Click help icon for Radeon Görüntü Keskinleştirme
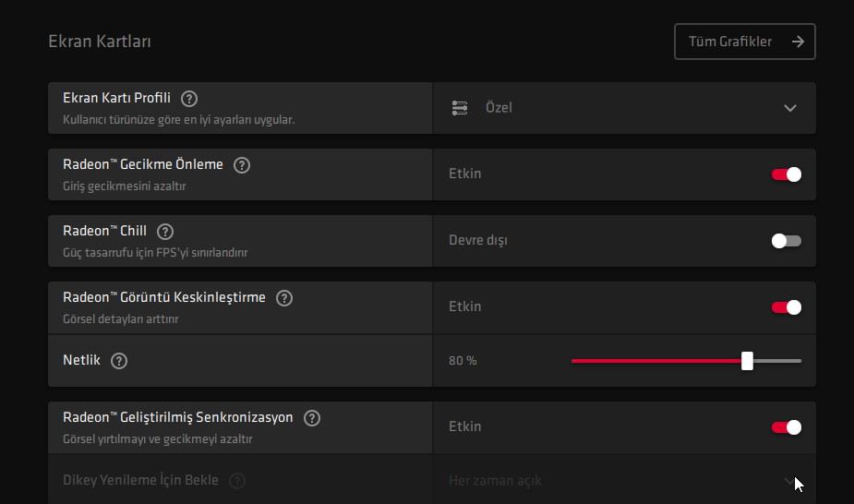The height and width of the screenshot is (504, 854). [284, 298]
